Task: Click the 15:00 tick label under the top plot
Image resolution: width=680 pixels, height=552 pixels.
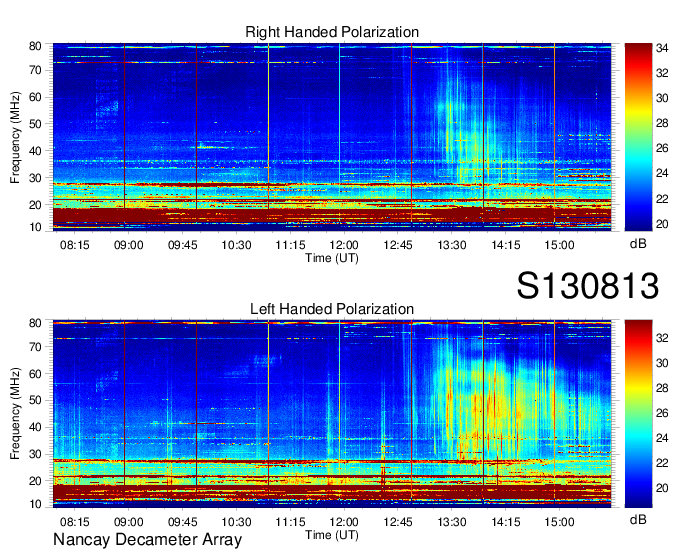Action: pos(559,245)
